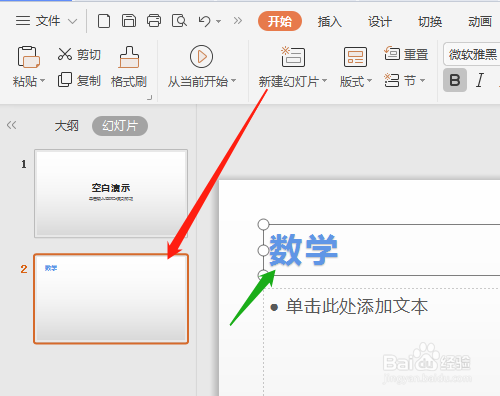Open the 切换 tab

click(x=430, y=22)
